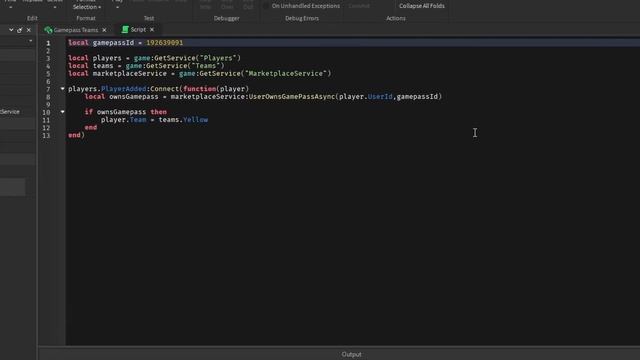Open the Output panel
This screenshot has width=640, height=360.
[x=351, y=354]
